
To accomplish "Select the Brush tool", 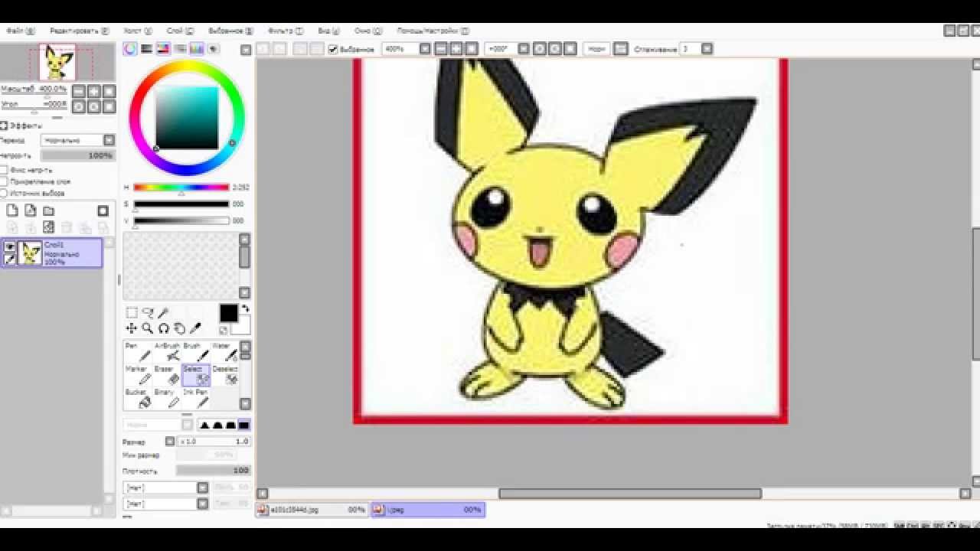I will click(x=196, y=352).
